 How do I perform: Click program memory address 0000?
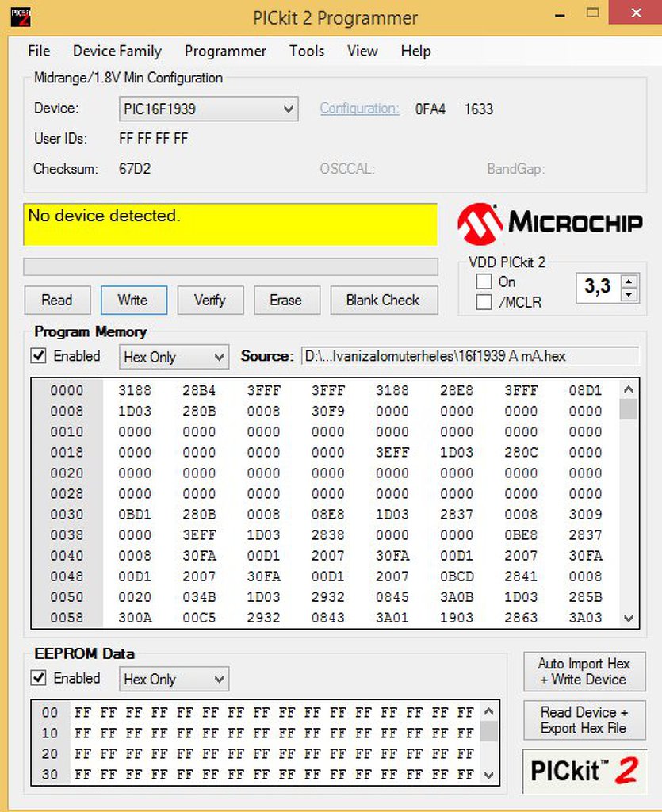coord(67,390)
